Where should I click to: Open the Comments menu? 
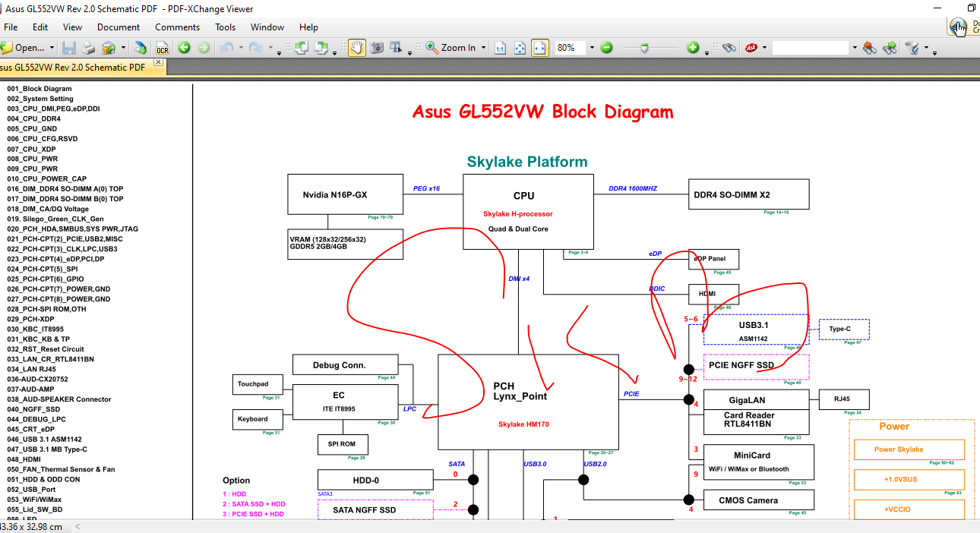point(178,27)
